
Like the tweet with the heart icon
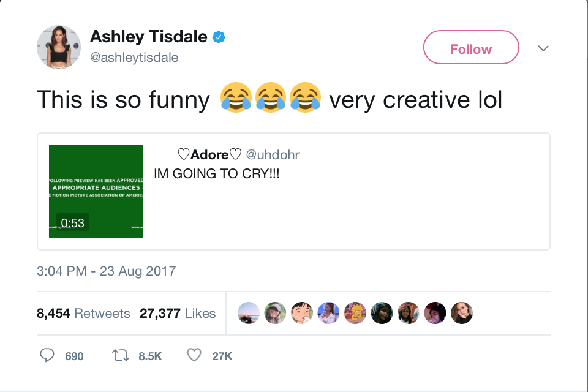pyautogui.click(x=194, y=355)
